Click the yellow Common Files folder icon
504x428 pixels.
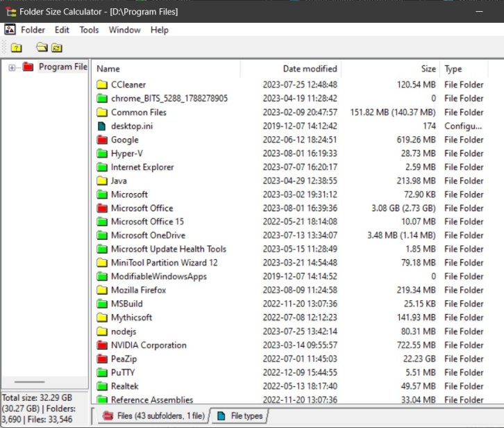(102, 112)
